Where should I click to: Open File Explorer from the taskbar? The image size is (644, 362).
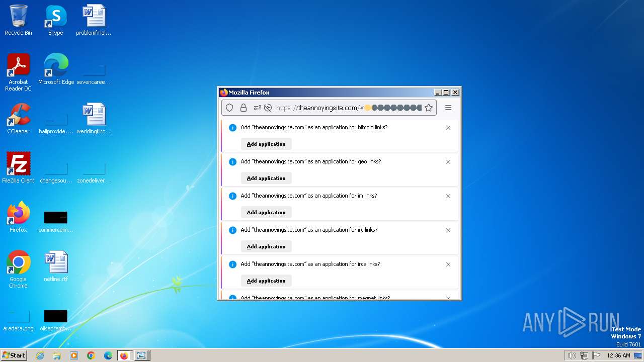[57, 355]
